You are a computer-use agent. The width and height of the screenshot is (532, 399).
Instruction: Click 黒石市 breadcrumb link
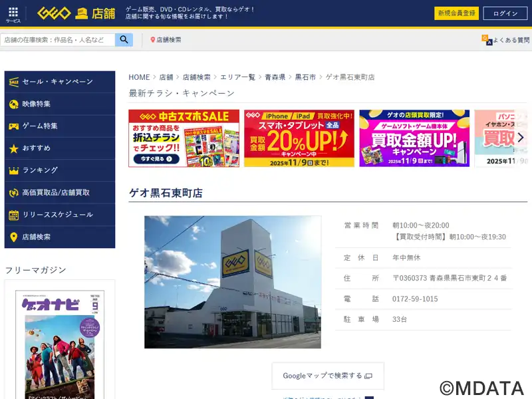tap(305, 77)
